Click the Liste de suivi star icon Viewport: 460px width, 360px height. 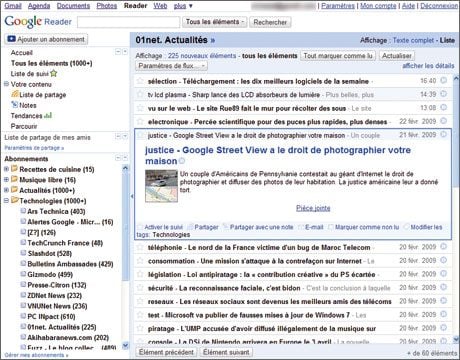pos(54,73)
